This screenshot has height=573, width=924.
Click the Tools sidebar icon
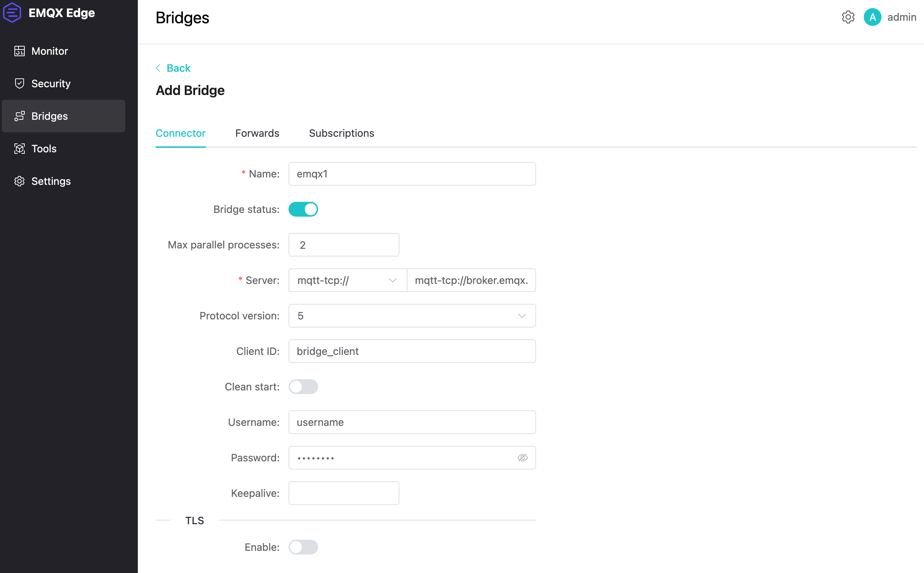point(19,149)
